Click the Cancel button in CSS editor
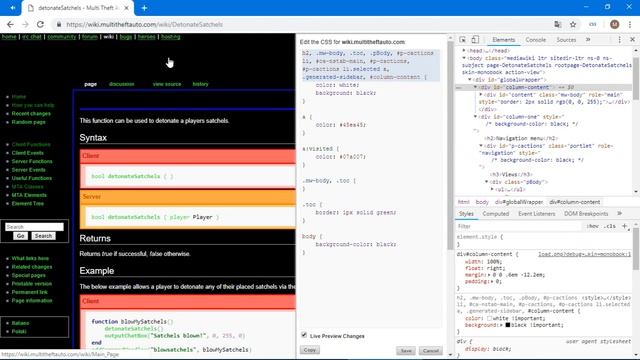The width and height of the screenshot is (640, 360). [x=431, y=351]
